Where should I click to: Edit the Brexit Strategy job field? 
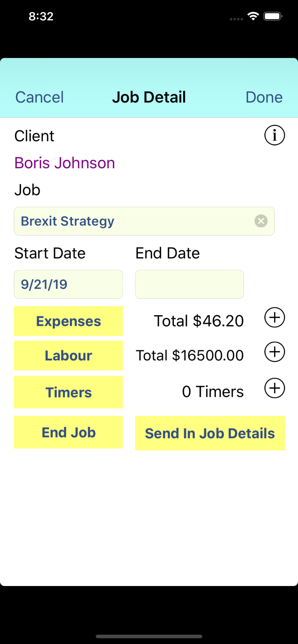(144, 221)
